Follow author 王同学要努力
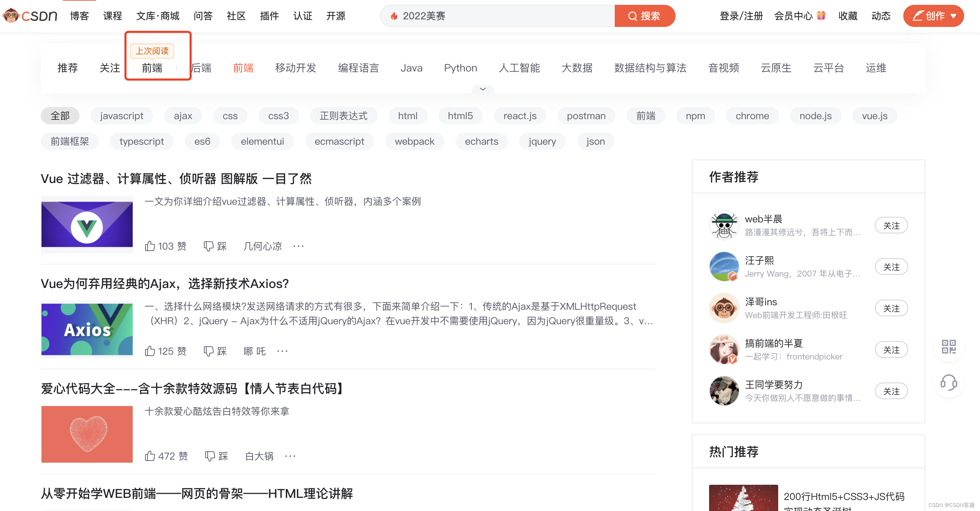This screenshot has width=980, height=511. [891, 391]
